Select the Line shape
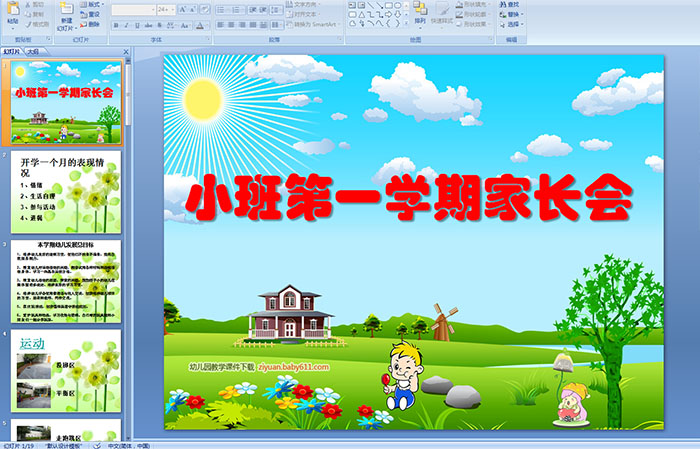This screenshot has width=700, height=449. (371, 5)
